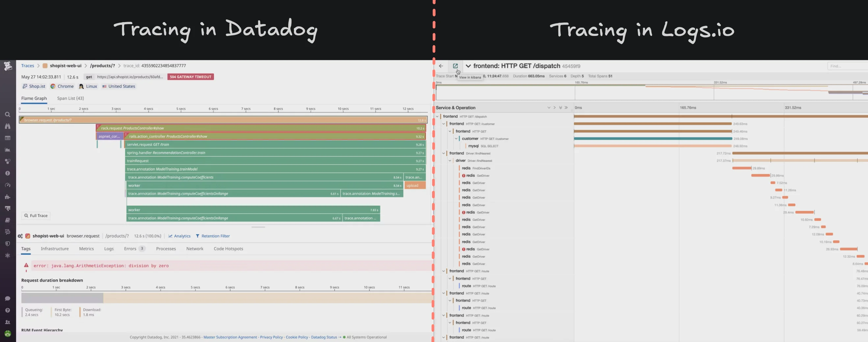Click the security shield icon in the sidebar
The width and height of the screenshot is (868, 342).
pyautogui.click(x=8, y=244)
